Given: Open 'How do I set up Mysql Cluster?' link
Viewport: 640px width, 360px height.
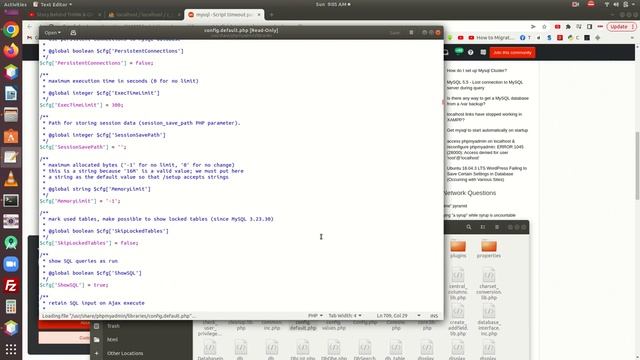Looking at the screenshot, I should point(476,71).
